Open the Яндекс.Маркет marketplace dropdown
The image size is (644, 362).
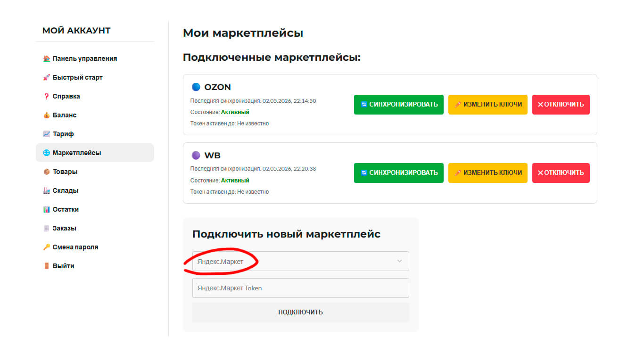[x=301, y=261]
